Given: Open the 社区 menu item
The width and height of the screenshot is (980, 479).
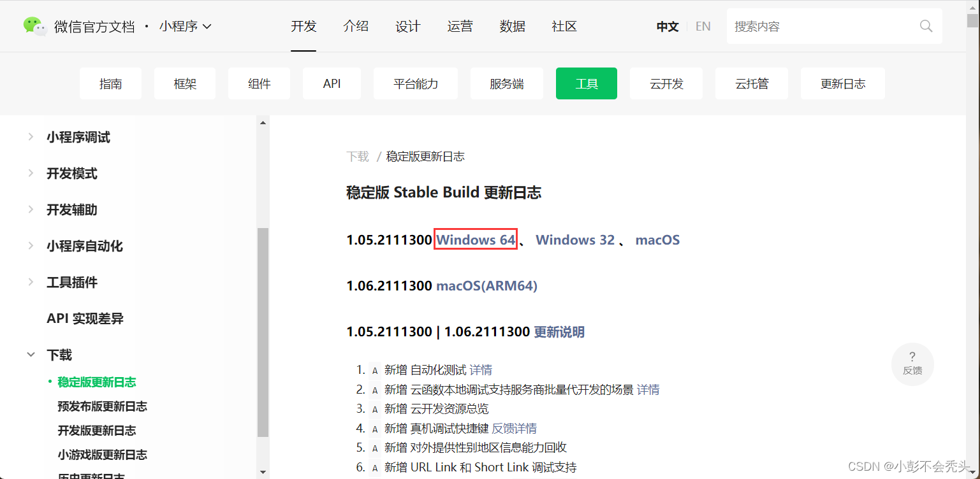Looking at the screenshot, I should click(564, 26).
